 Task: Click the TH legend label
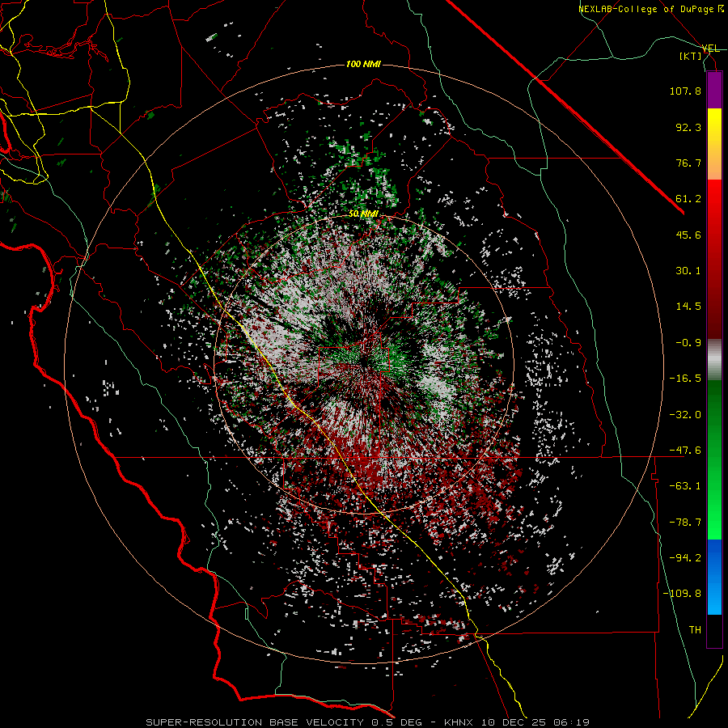[x=695, y=630]
